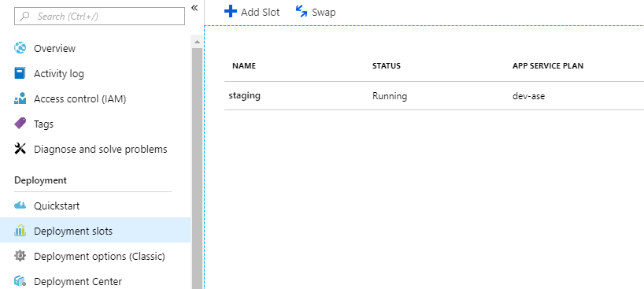Viewport: 644px width, 289px height.
Task: Click the Deployment options gear icon
Action: [x=20, y=256]
